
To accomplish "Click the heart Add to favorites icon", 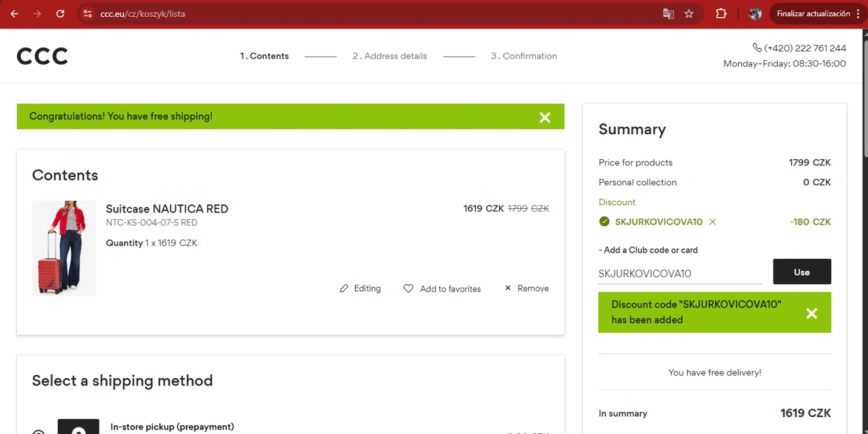I will coord(409,288).
